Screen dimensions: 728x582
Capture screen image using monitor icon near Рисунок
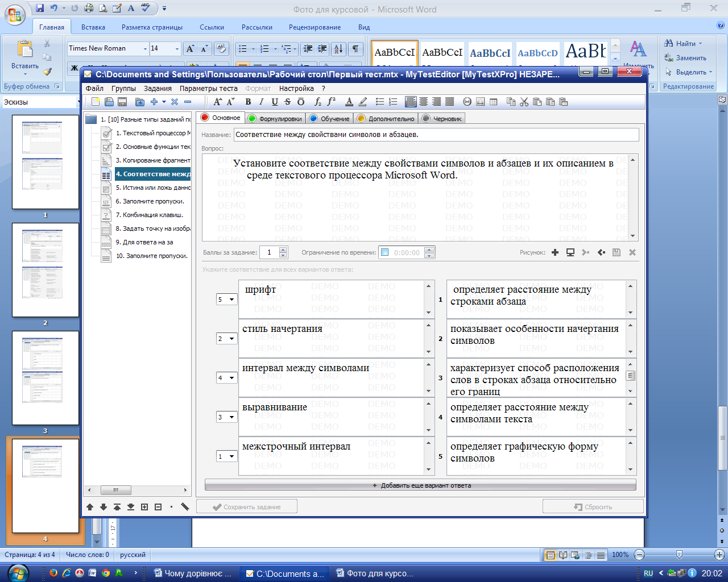570,252
